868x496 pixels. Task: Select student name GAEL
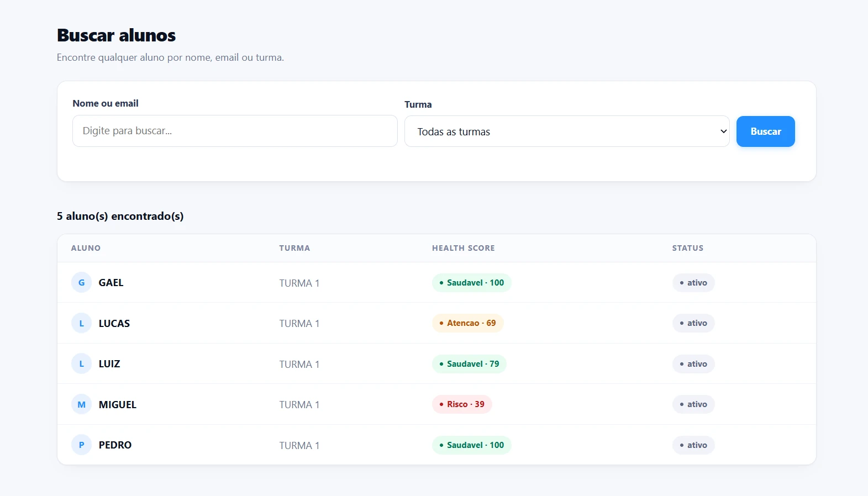coord(111,283)
